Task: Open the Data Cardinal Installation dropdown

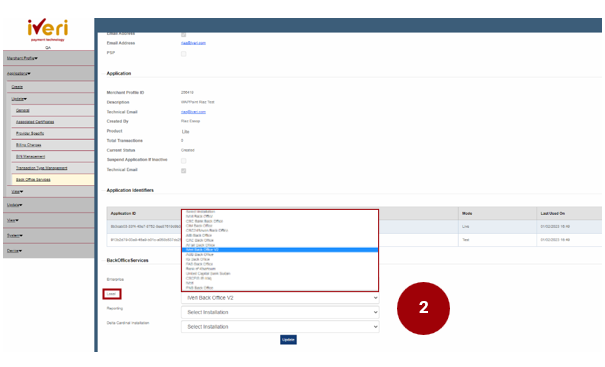Action: 280,327
